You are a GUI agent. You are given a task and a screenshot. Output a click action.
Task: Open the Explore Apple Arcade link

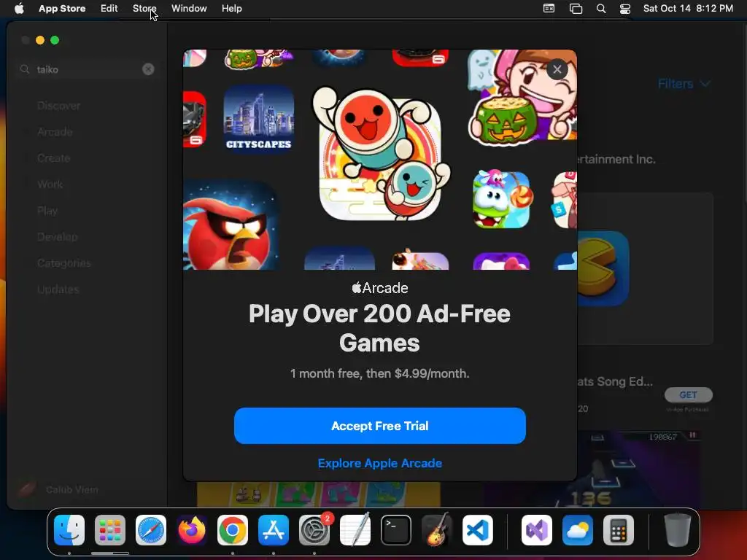click(x=379, y=463)
